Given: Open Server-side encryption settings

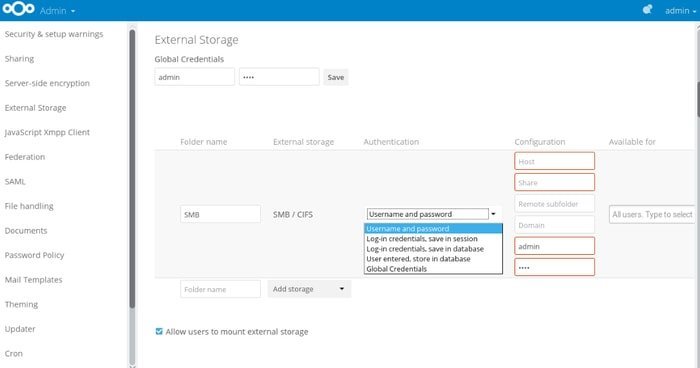Looking at the screenshot, I should (x=47, y=83).
